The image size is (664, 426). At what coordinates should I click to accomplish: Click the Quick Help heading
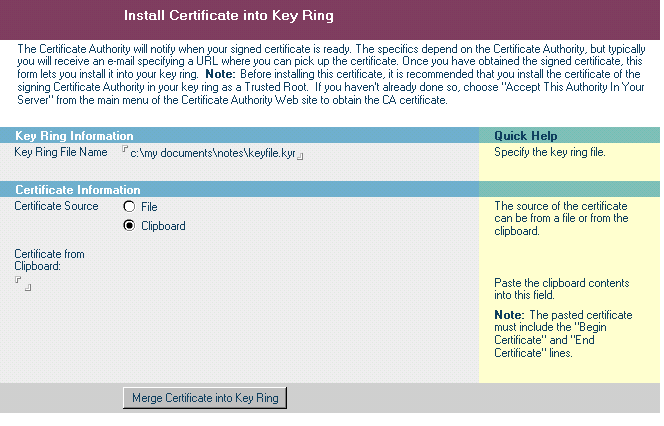coord(526,136)
